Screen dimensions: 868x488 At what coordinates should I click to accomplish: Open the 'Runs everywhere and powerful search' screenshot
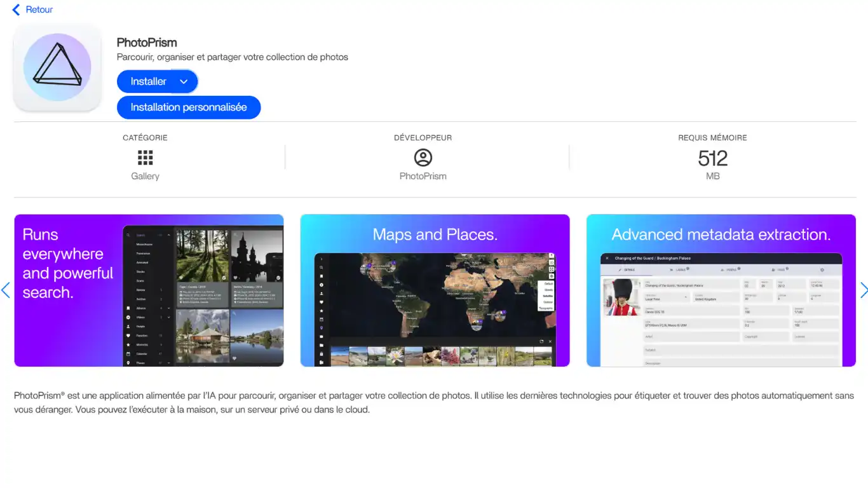coord(149,290)
